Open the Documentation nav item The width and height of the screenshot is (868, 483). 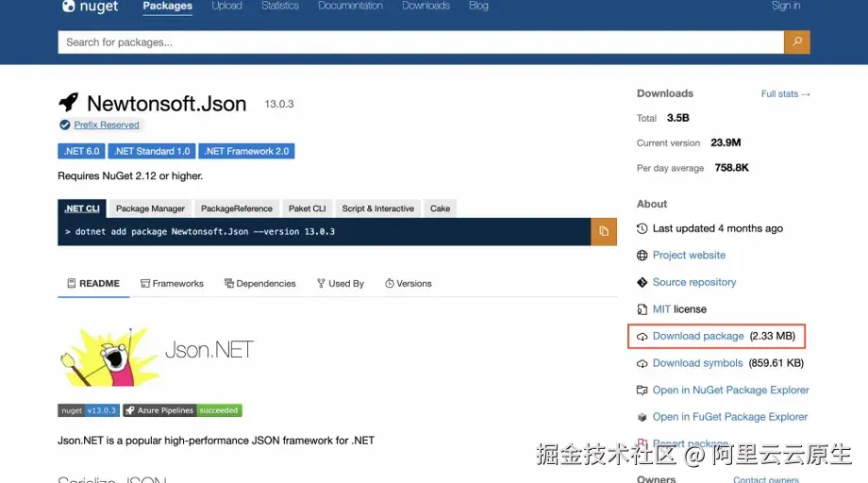point(350,6)
